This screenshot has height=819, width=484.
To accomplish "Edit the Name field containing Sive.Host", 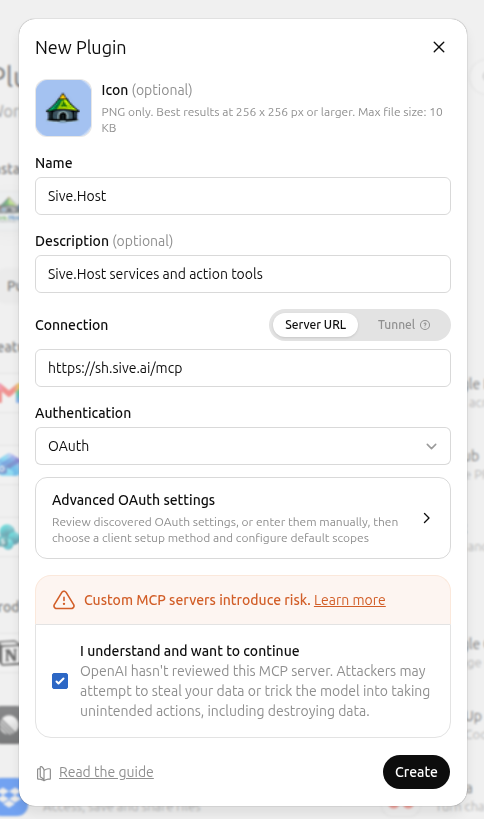I will point(243,196).
